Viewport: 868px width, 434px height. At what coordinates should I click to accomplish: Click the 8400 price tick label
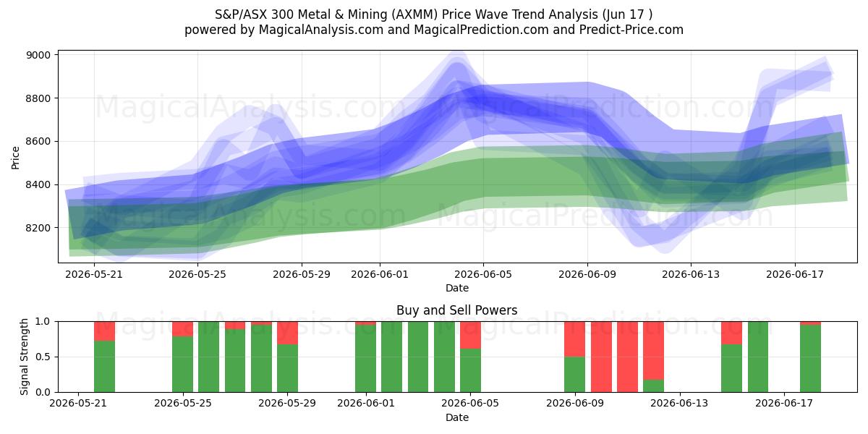click(38, 184)
